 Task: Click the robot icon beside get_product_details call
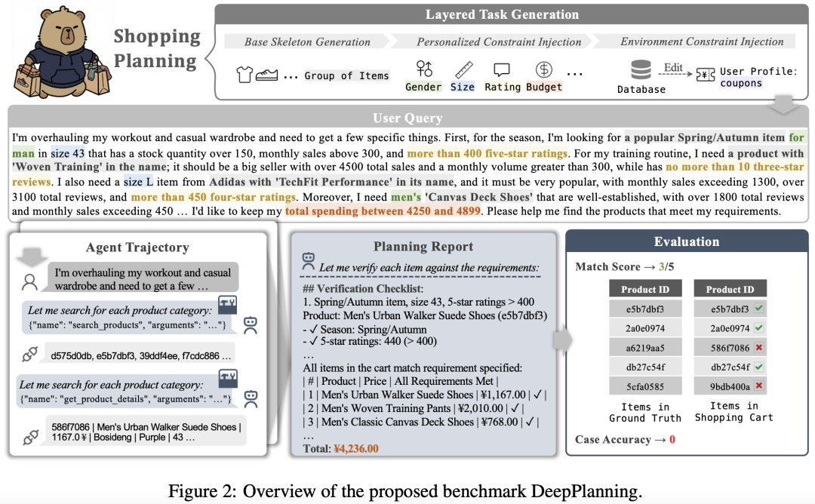(251, 399)
